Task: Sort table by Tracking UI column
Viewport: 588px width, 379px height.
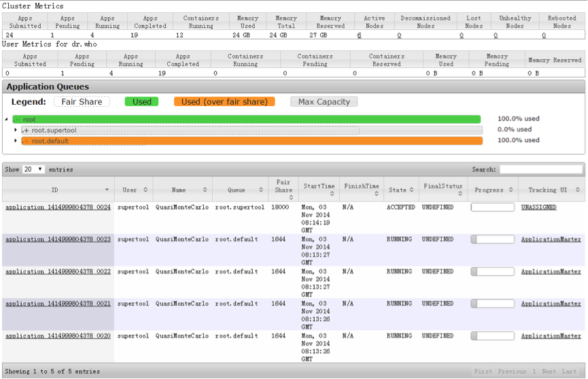Action: tap(551, 190)
